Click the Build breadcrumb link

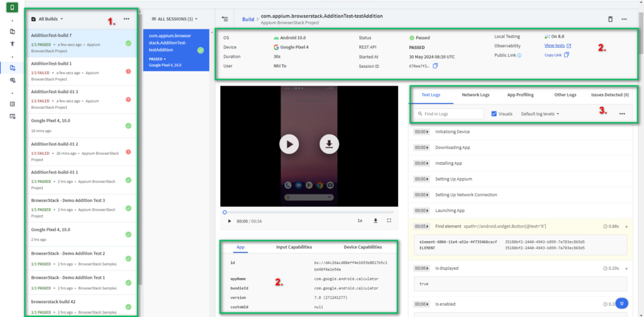(248, 19)
